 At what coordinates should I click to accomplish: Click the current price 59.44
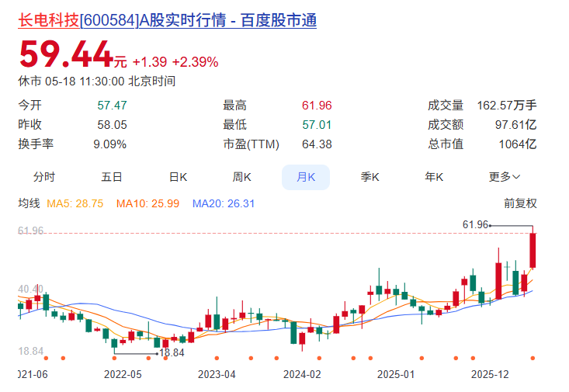(67, 54)
